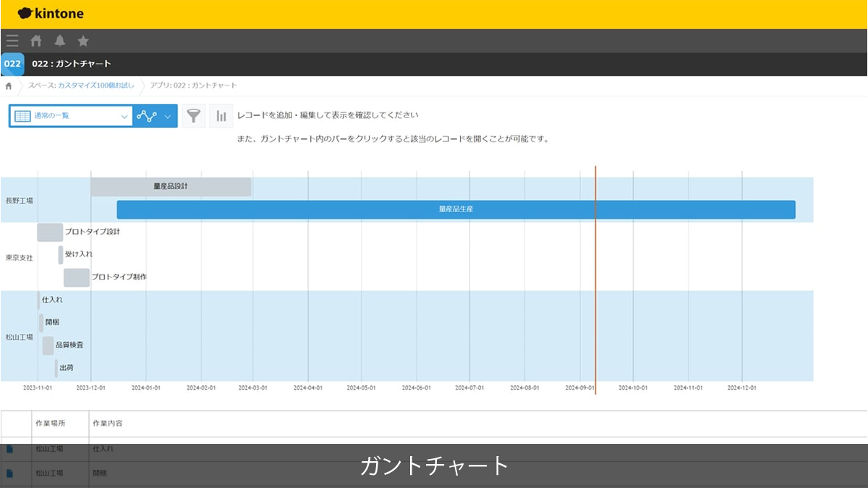
Task: Click the 2024-10-01 axis date
Action: pos(634,388)
